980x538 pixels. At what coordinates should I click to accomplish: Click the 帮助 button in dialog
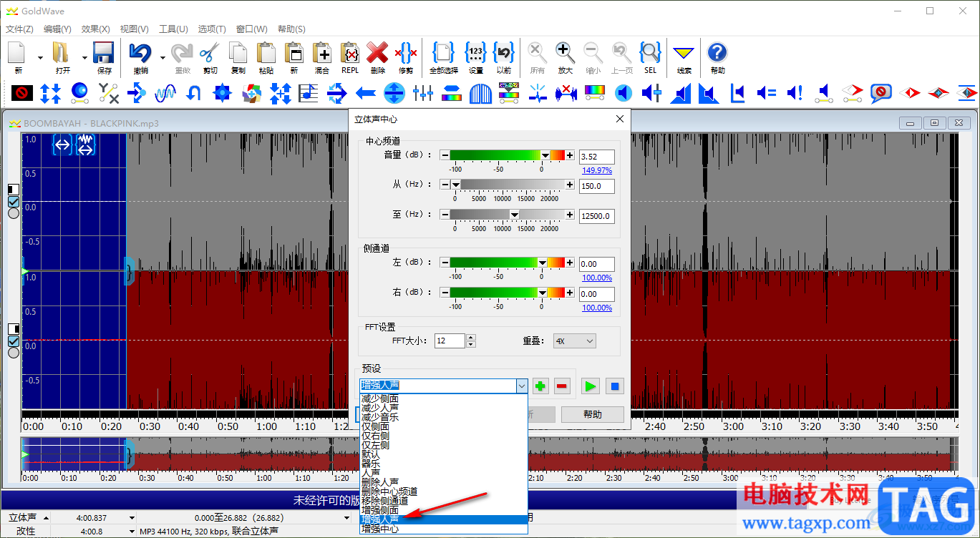pyautogui.click(x=593, y=414)
